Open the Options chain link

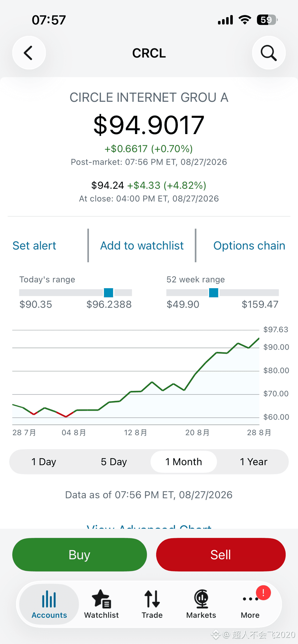point(249,246)
